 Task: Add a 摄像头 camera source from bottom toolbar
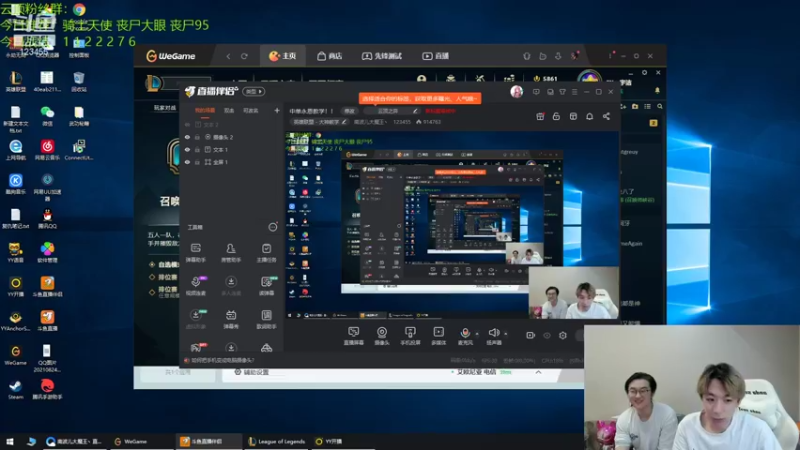coord(382,336)
